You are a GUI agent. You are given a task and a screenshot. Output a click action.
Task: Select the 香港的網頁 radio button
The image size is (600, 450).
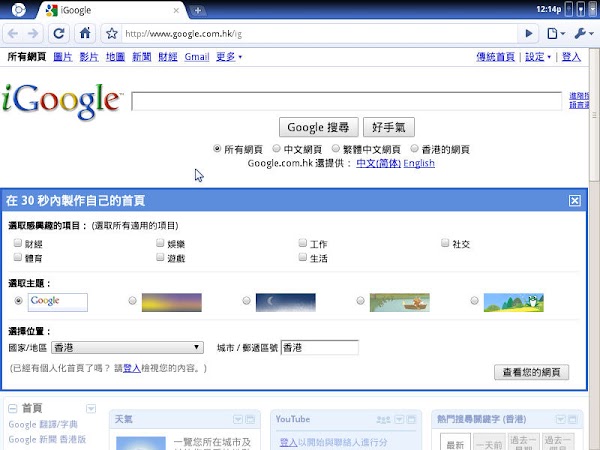pos(414,148)
